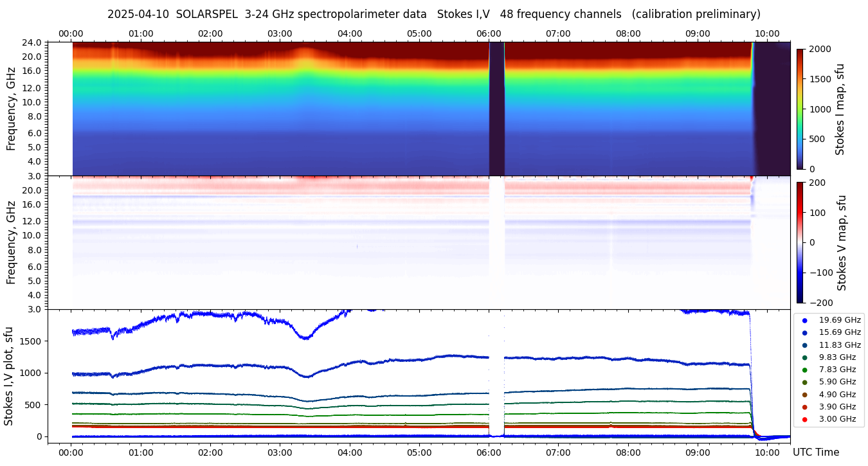Click the 15.69 GHz legend marker dot

pos(804,332)
